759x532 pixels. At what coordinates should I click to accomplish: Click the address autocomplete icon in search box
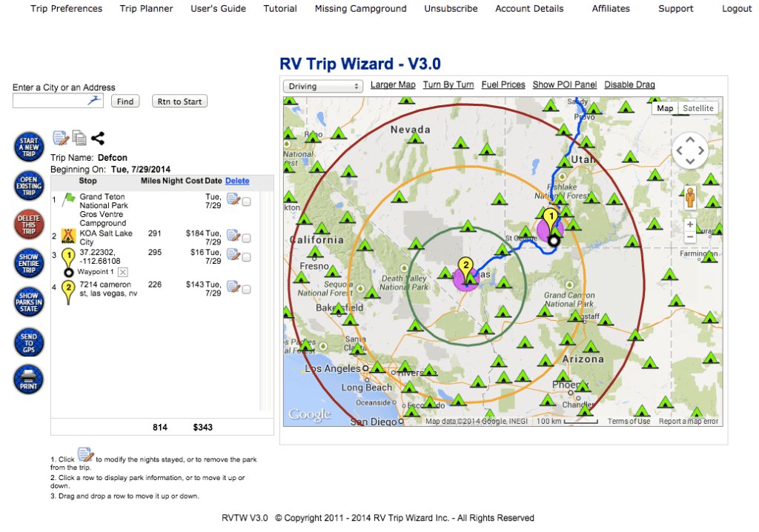coord(94,100)
